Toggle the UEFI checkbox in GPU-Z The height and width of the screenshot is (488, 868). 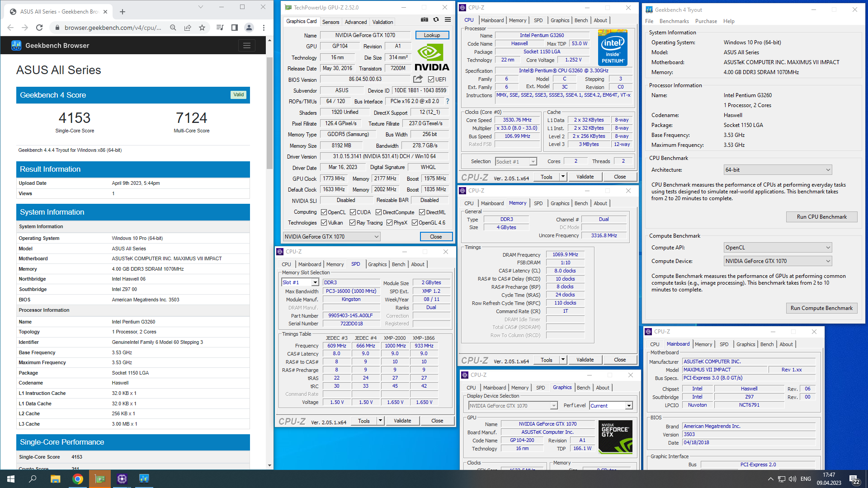pyautogui.click(x=431, y=80)
